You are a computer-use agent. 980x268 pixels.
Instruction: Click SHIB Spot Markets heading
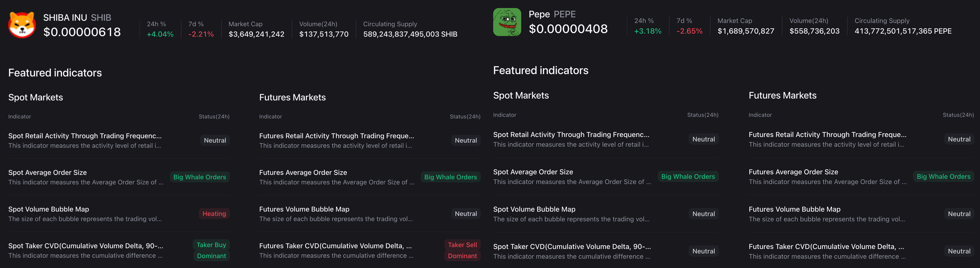coord(36,97)
